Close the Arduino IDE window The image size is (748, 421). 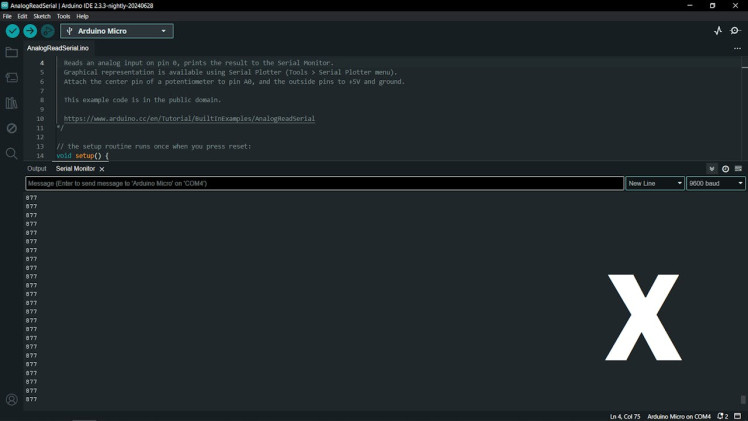[735, 6]
